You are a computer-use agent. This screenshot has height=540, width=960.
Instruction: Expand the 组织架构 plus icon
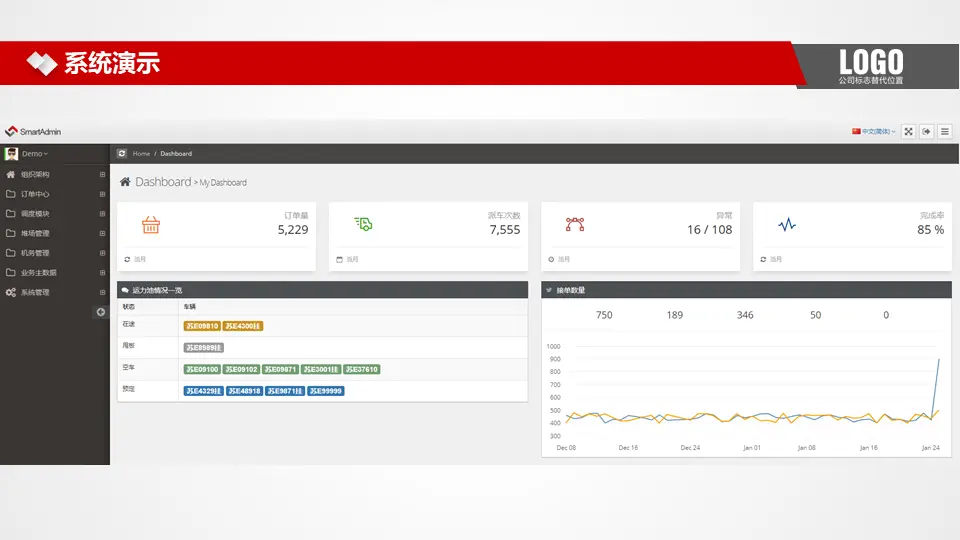(x=102, y=174)
